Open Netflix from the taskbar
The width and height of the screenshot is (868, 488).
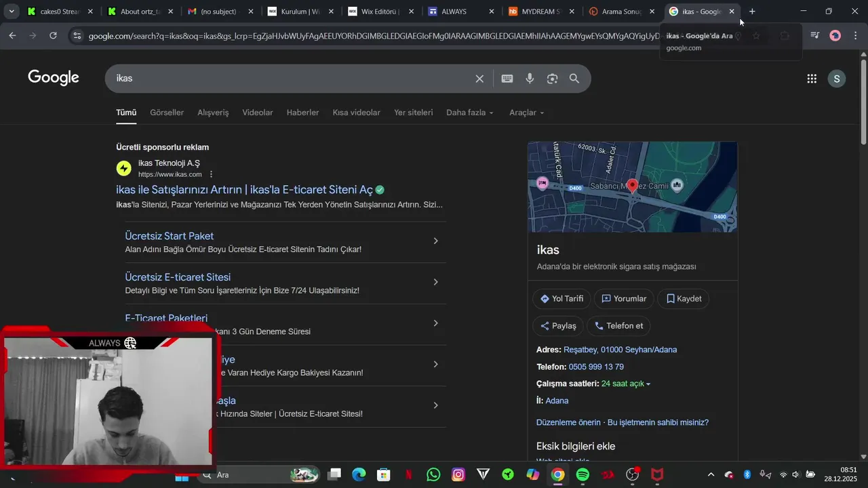409,474
